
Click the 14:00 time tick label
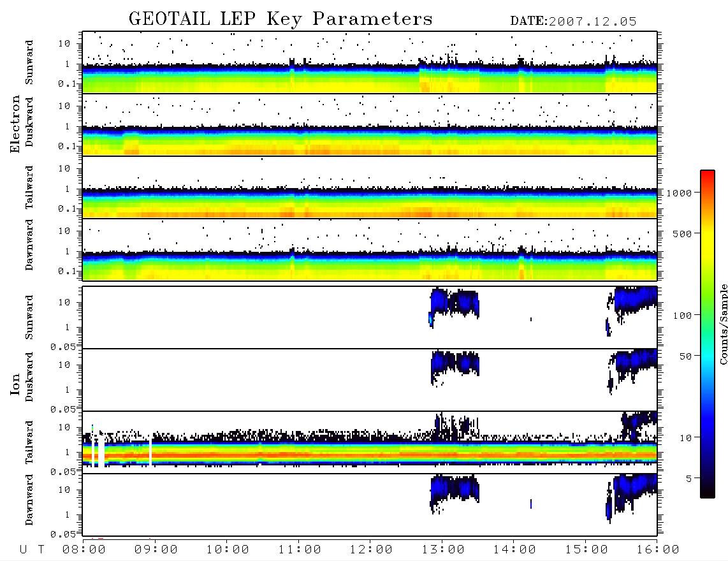tap(514, 550)
